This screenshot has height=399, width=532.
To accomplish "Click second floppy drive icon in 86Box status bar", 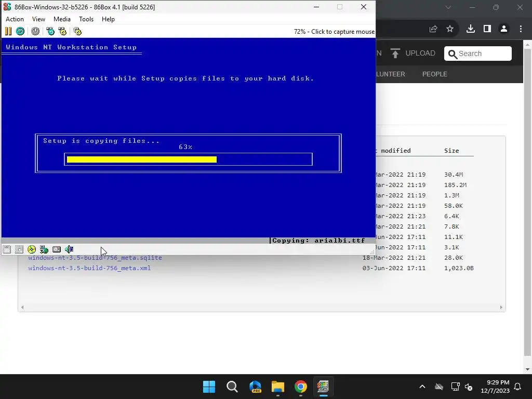I will [x=19, y=250].
